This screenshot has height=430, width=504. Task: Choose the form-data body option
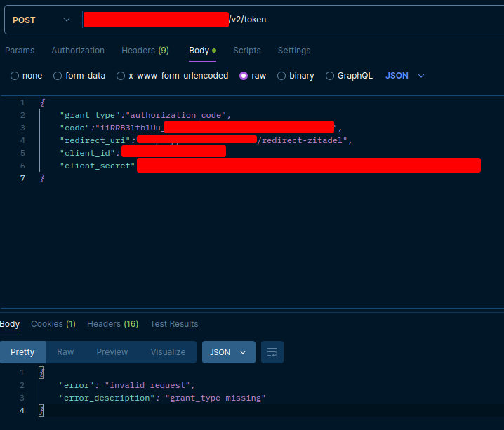[x=79, y=76]
